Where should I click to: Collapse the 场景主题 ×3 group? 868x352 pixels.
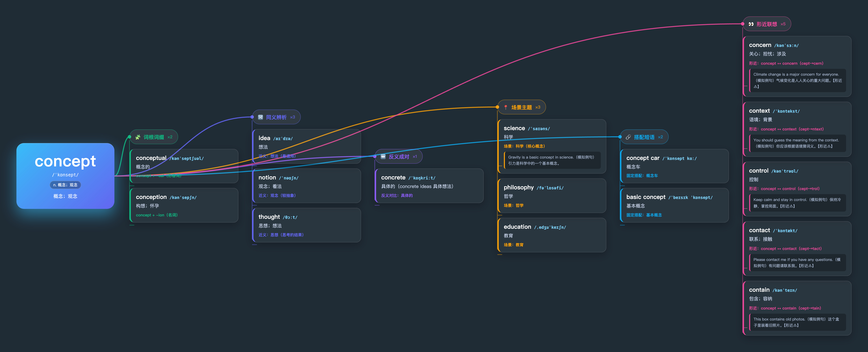(522, 107)
